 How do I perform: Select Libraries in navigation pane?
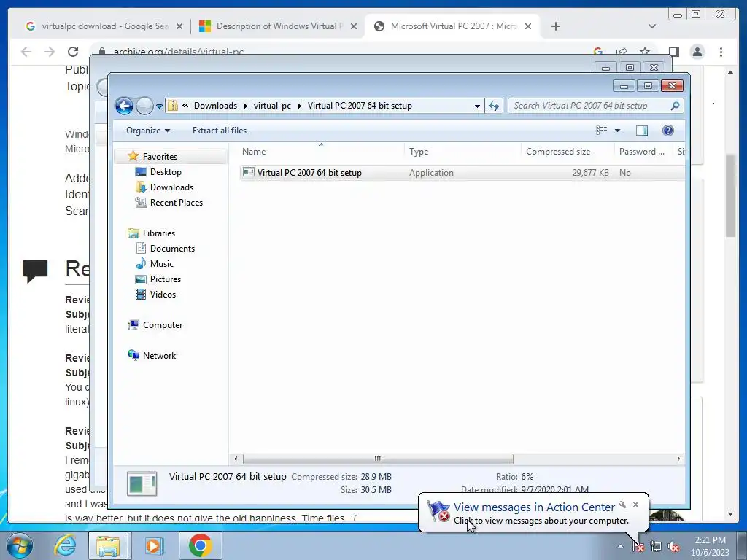(x=158, y=233)
